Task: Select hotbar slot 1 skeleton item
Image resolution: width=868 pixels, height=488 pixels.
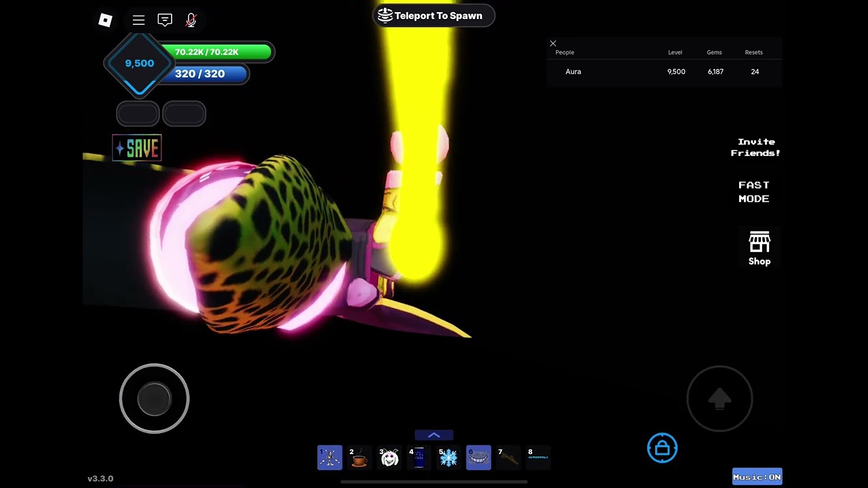Action: pos(330,457)
